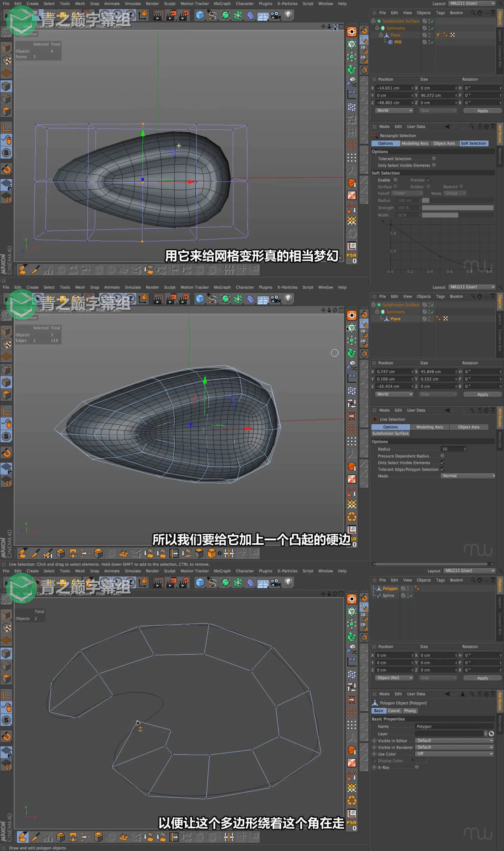Click Render to Picture Viewer icon in the Polygon Object window
Image resolution: width=504 pixels, height=851 pixels.
[171, 582]
